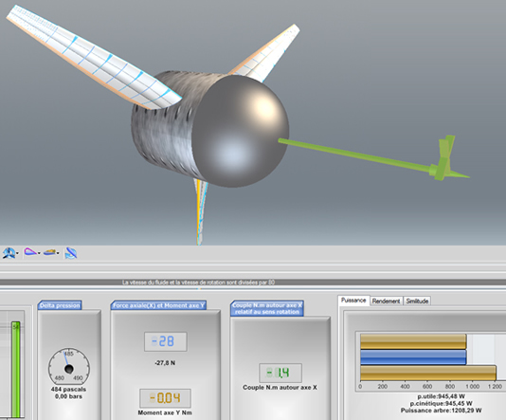Click the green vertical level bar
This screenshot has width=506, height=420.
[16, 370]
